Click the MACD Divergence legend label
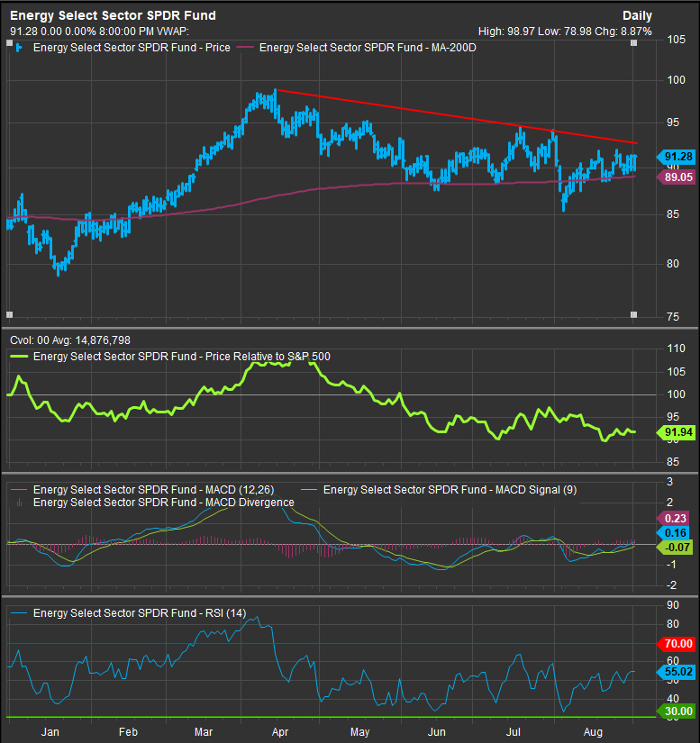The image size is (700, 743). pos(163,503)
